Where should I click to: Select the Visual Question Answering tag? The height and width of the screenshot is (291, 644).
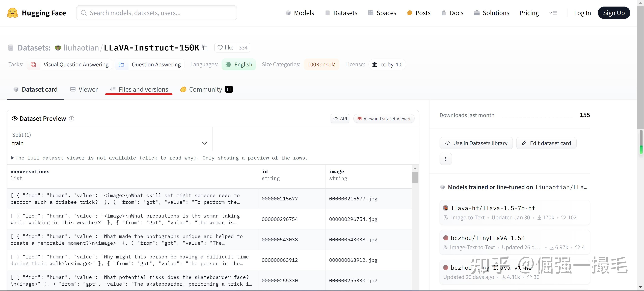[69, 65]
